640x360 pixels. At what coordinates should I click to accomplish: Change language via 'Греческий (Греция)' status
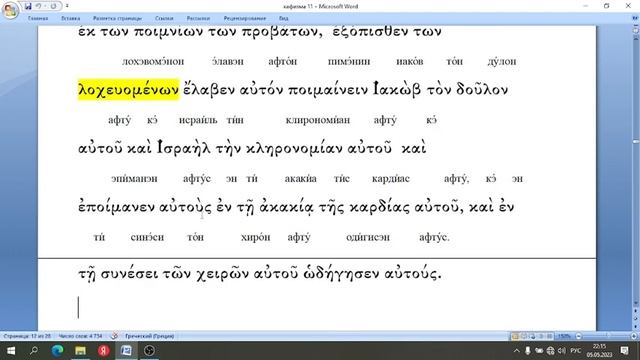click(150, 336)
